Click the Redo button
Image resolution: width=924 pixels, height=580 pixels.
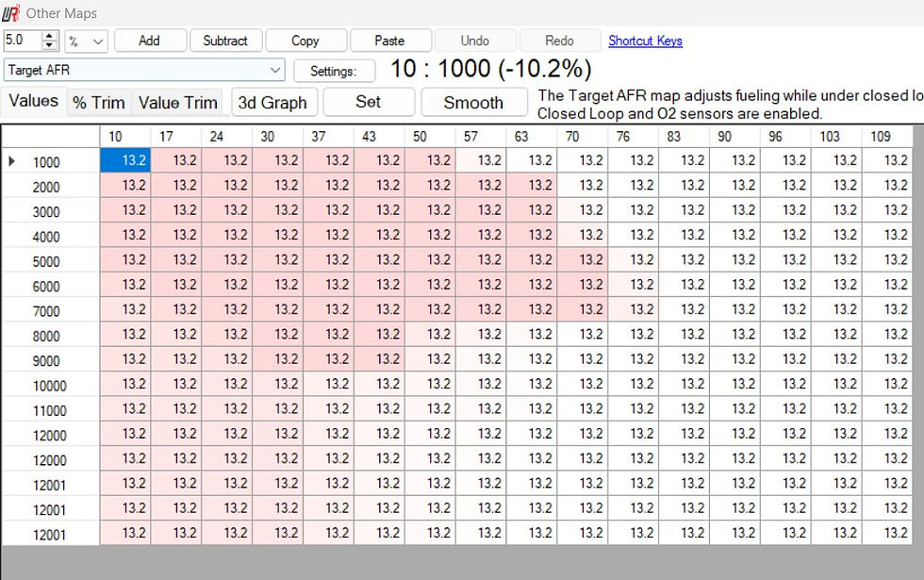coord(559,41)
